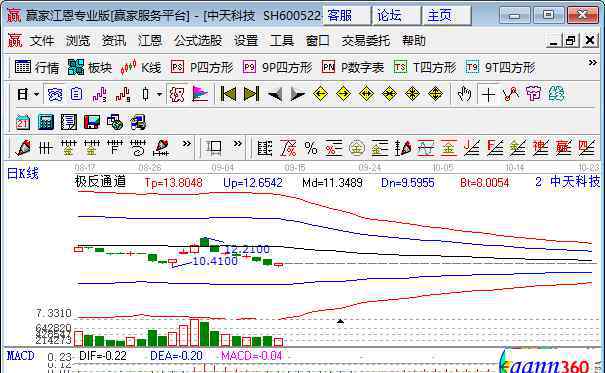The width and height of the screenshot is (605, 373).
Task: Switch to K线 candlestick chart
Action: pos(141,68)
